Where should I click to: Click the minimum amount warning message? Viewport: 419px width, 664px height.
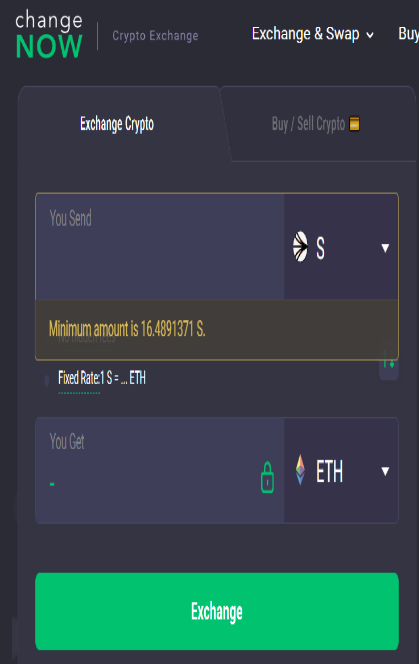pyautogui.click(x=127, y=329)
